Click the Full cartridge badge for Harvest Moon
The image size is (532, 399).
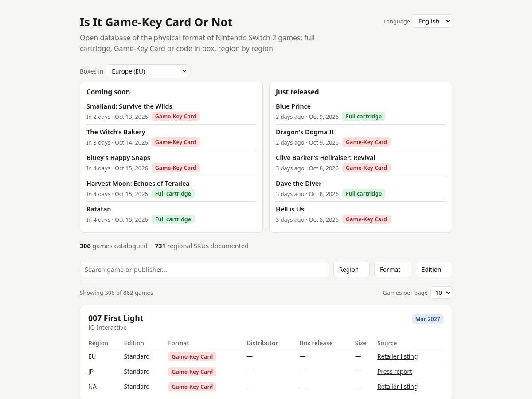coord(173,194)
